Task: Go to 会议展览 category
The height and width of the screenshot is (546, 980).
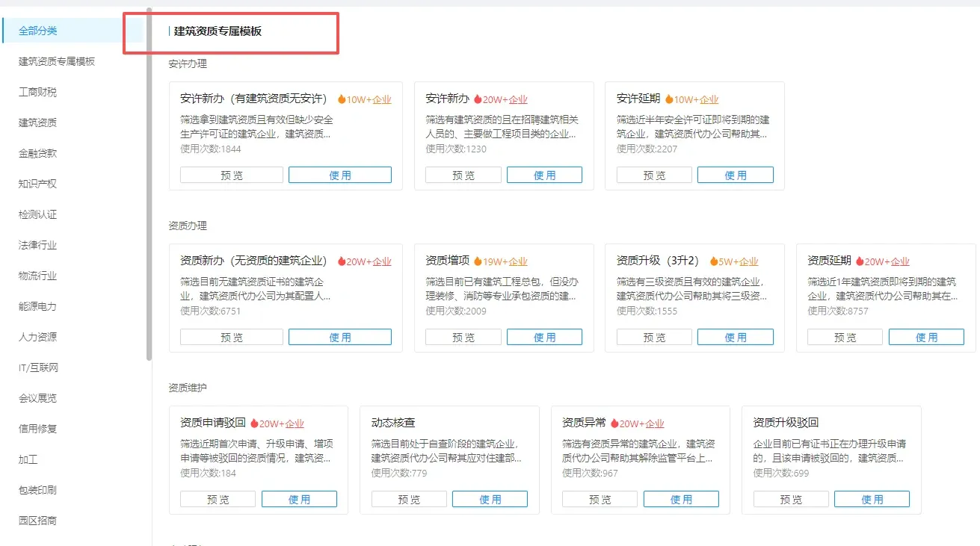Action: tap(37, 398)
